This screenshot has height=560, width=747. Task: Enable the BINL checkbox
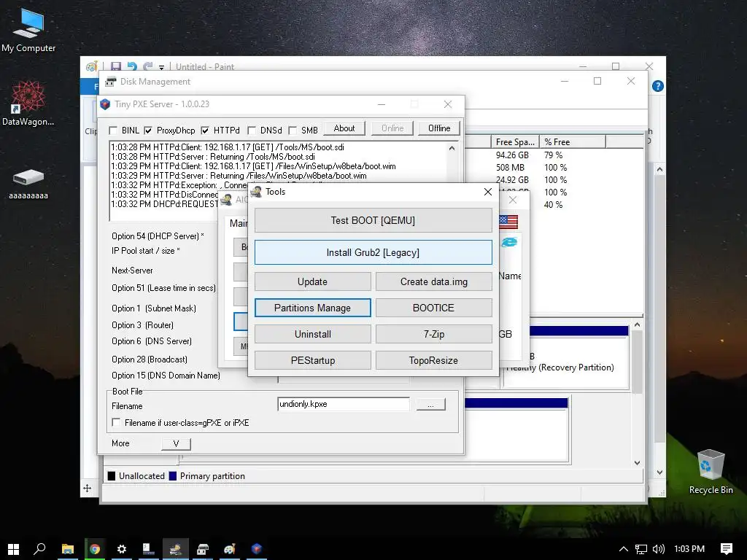click(113, 131)
